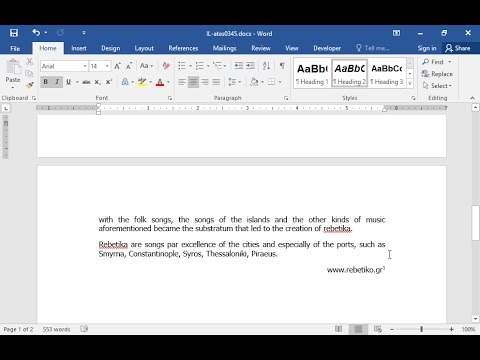Screen dimensions: 480x360
Task: Apply the Heading 1 style
Action: point(312,74)
